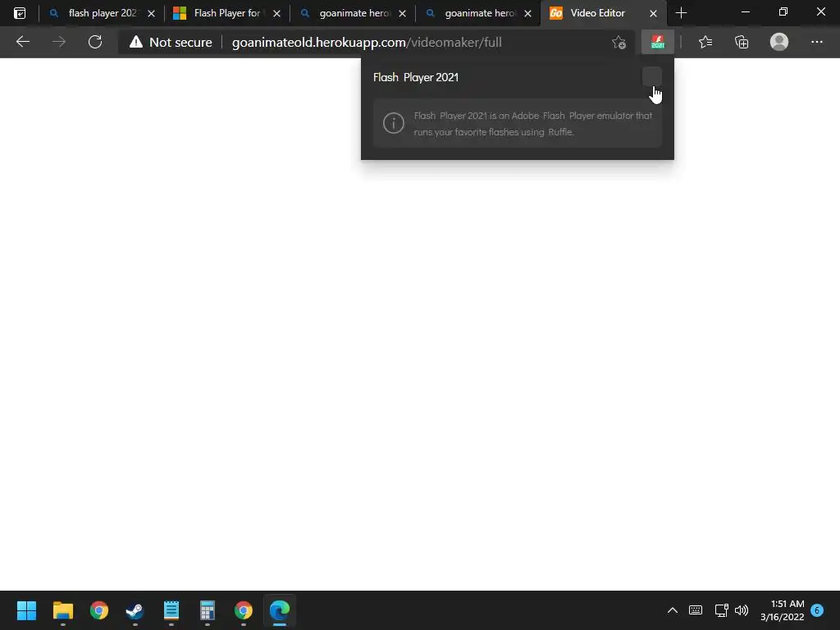Open the Collections icon
840x630 pixels.
[x=742, y=42]
